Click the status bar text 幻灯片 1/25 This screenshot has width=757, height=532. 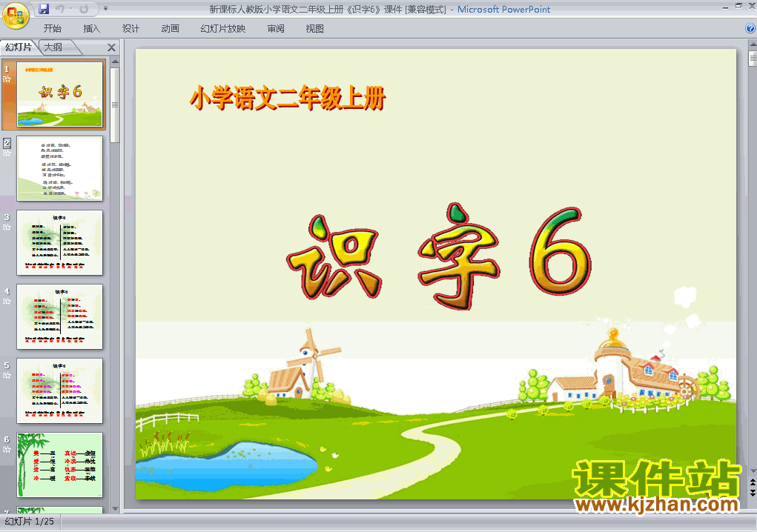[x=30, y=522]
